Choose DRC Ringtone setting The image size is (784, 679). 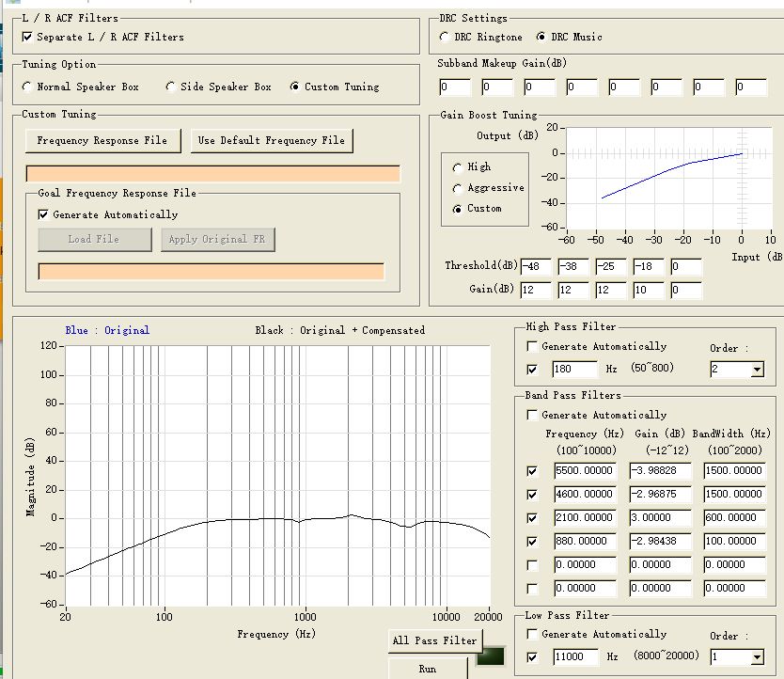click(444, 37)
